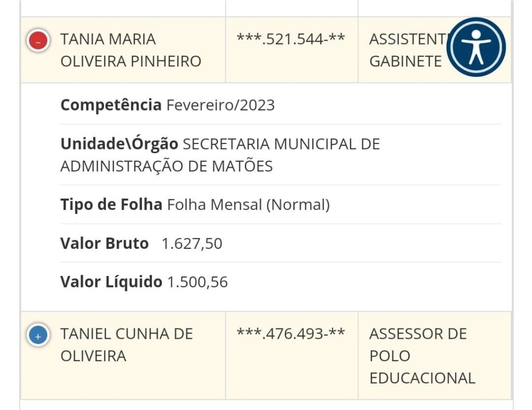The height and width of the screenshot is (410, 532).
Task: Select the Fevereiro/2023 value
Action: tap(220, 105)
